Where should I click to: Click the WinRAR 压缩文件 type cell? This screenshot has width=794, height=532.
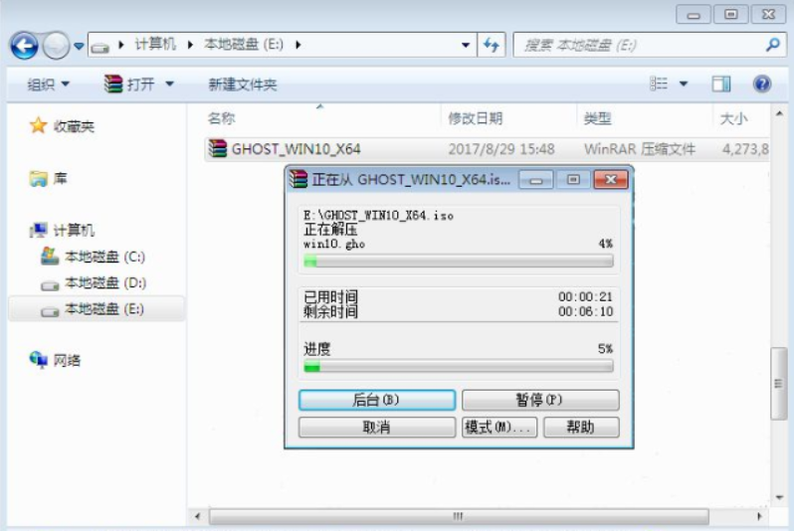(x=640, y=149)
